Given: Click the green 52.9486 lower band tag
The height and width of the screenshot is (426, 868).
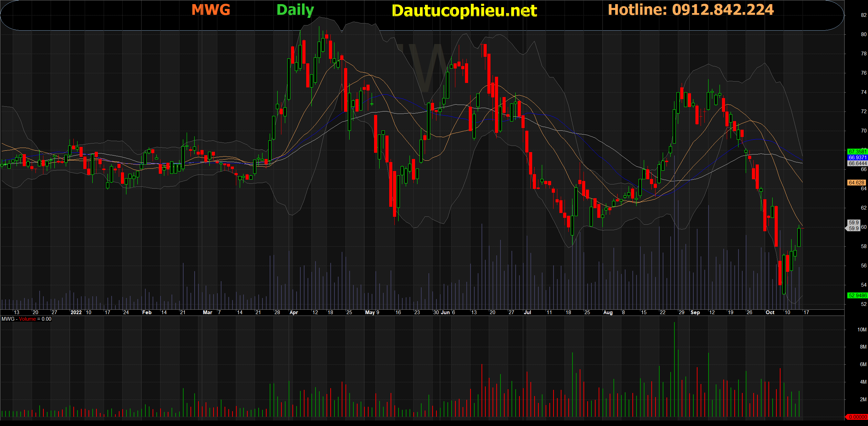Looking at the screenshot, I should [x=857, y=296].
